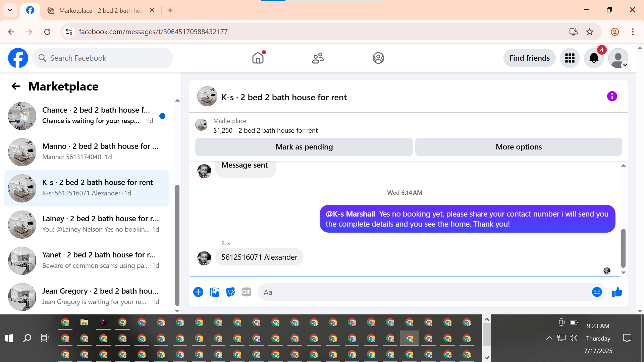Click the @K-s Marshall mention
644x362 pixels.
[350, 214]
